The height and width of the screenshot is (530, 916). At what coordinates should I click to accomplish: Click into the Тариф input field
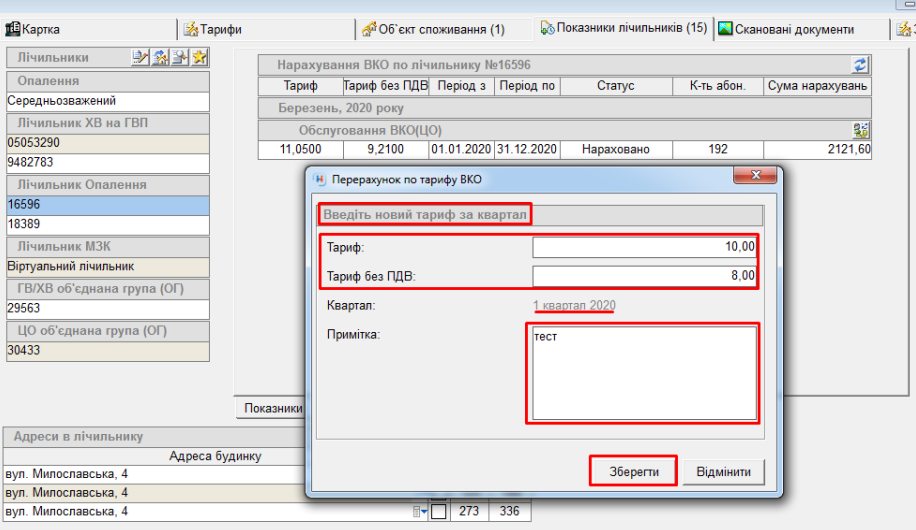click(644, 247)
